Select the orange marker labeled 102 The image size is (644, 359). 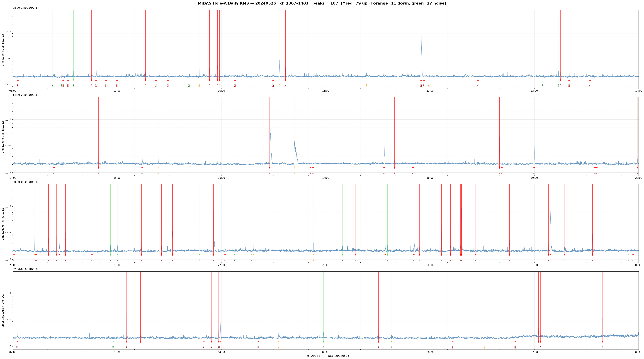[x=485, y=341]
